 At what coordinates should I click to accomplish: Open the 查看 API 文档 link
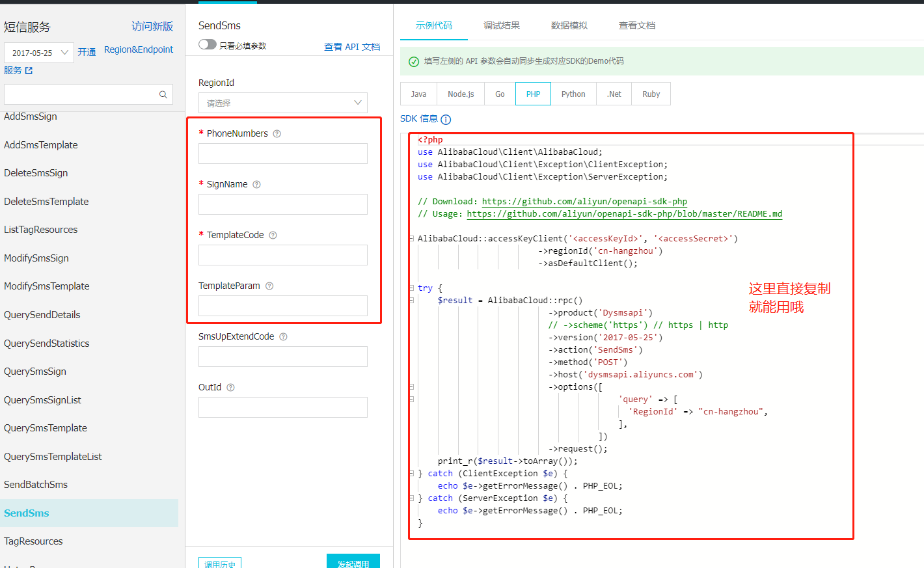[x=352, y=47]
